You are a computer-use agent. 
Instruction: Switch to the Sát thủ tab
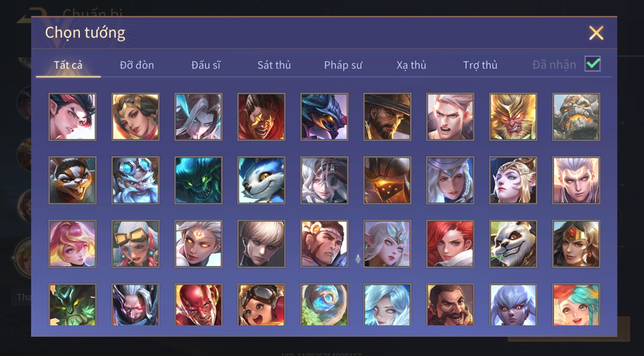(x=274, y=65)
